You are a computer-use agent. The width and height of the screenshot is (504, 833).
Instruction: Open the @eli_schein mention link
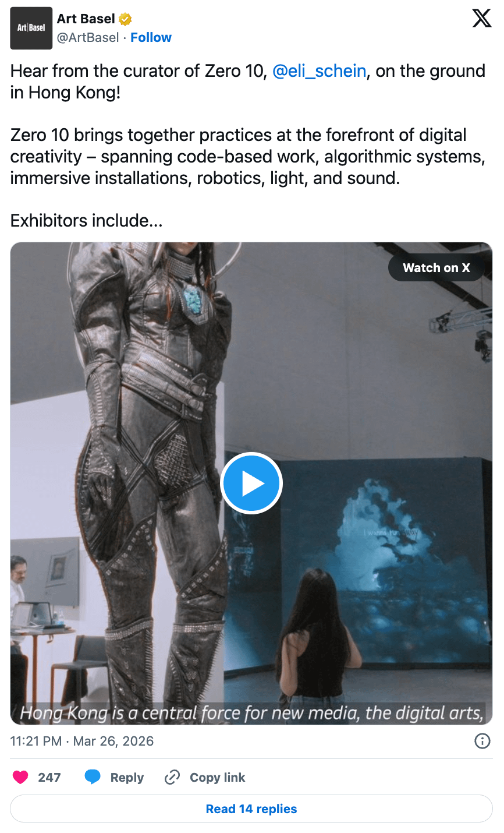(x=320, y=71)
